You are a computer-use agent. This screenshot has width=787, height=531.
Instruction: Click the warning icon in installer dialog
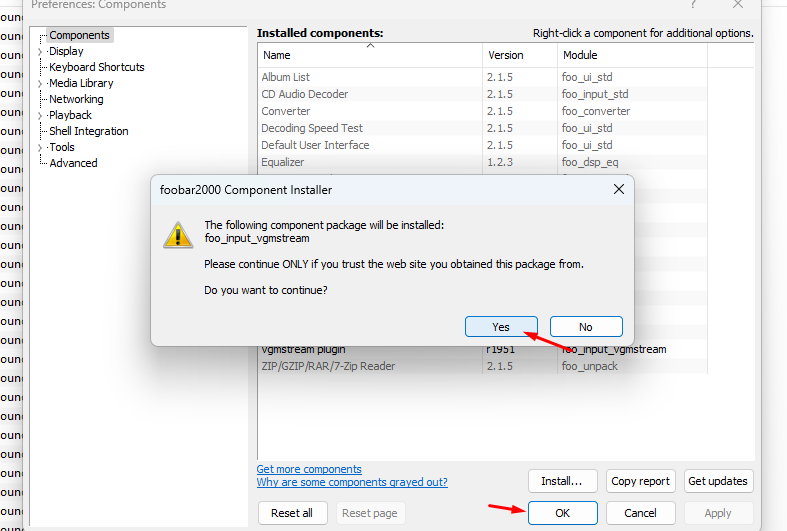(178, 235)
